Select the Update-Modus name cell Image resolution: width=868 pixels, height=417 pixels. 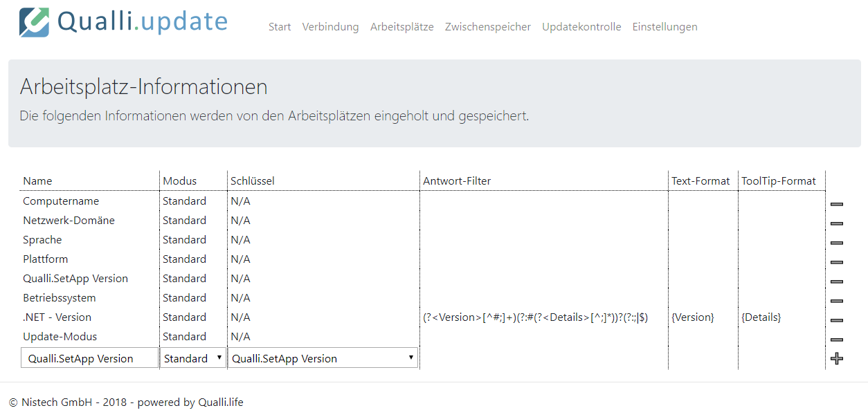tap(60, 337)
